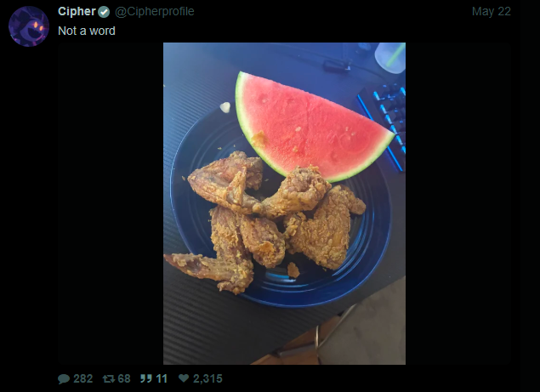Click the 282 replies count
This screenshot has width=540, height=392.
coord(83,379)
